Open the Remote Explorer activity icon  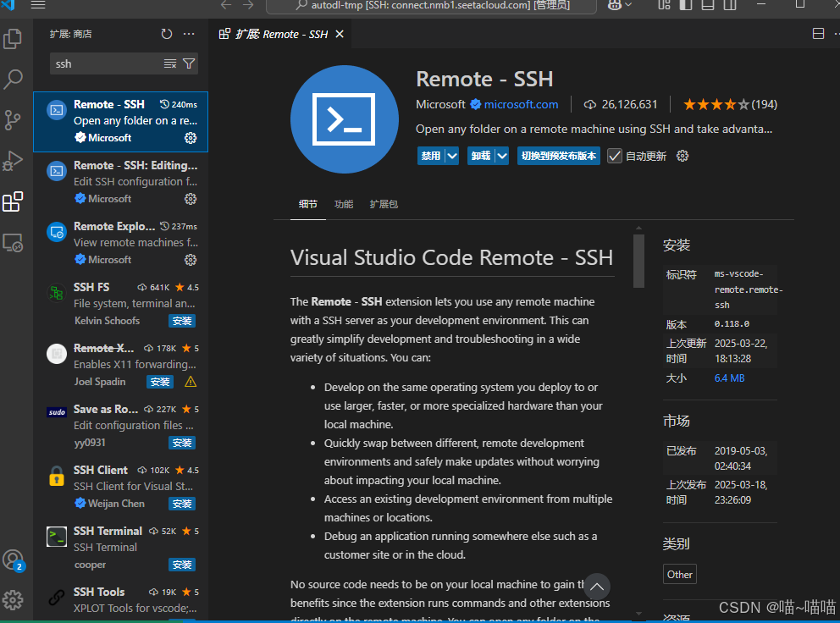[13, 243]
